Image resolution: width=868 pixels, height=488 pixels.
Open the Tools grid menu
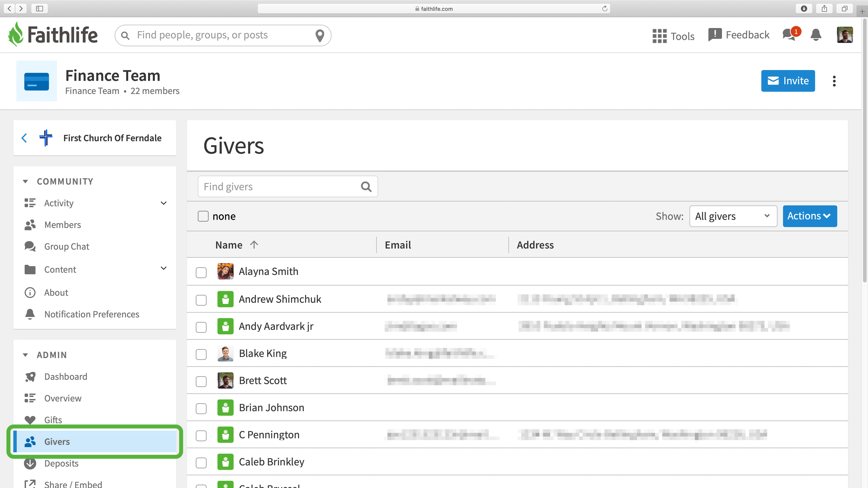pyautogui.click(x=673, y=36)
